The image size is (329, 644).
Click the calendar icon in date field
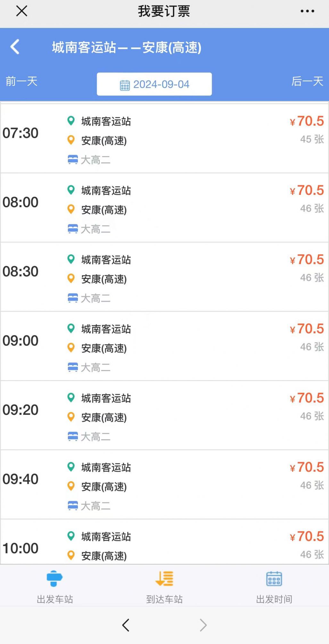point(125,85)
